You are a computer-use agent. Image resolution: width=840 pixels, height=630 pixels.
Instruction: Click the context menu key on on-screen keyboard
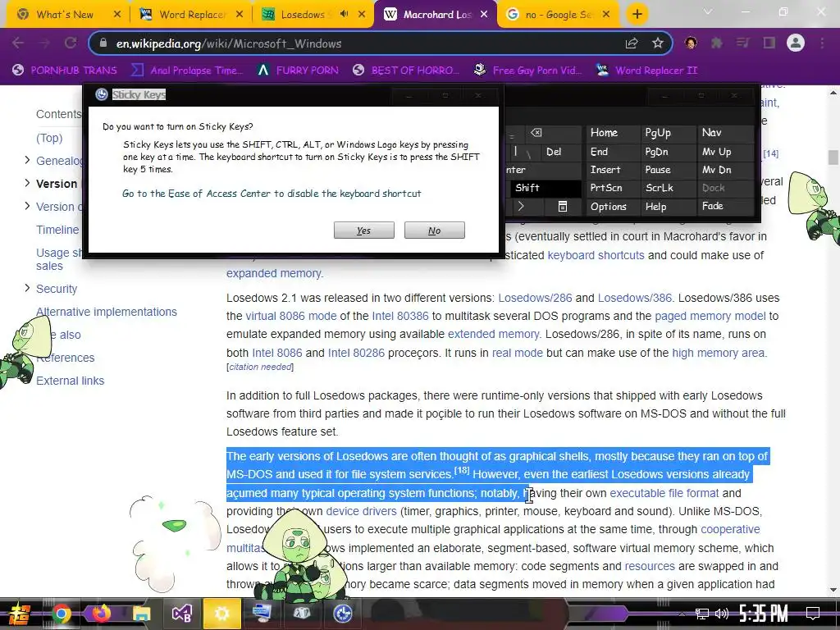563,206
